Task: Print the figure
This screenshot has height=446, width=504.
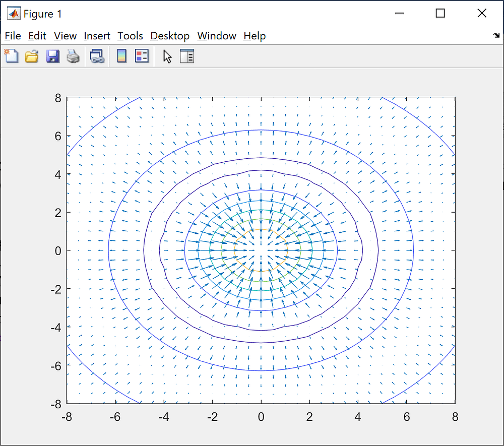Action: [x=73, y=56]
